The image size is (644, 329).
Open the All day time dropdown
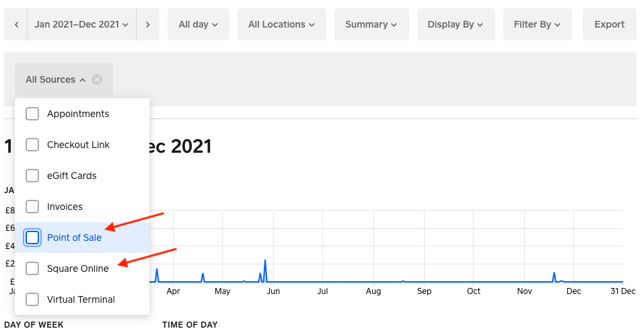pyautogui.click(x=198, y=24)
